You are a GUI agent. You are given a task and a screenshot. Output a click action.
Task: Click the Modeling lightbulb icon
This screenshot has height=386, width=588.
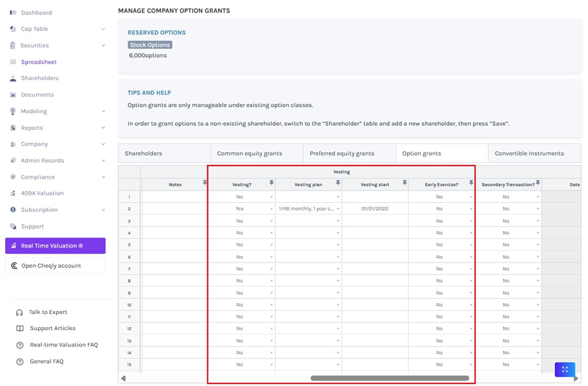[x=13, y=112]
